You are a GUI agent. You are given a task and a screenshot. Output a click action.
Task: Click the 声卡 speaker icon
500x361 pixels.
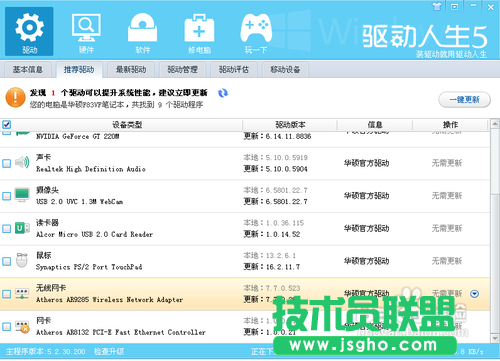point(22,162)
